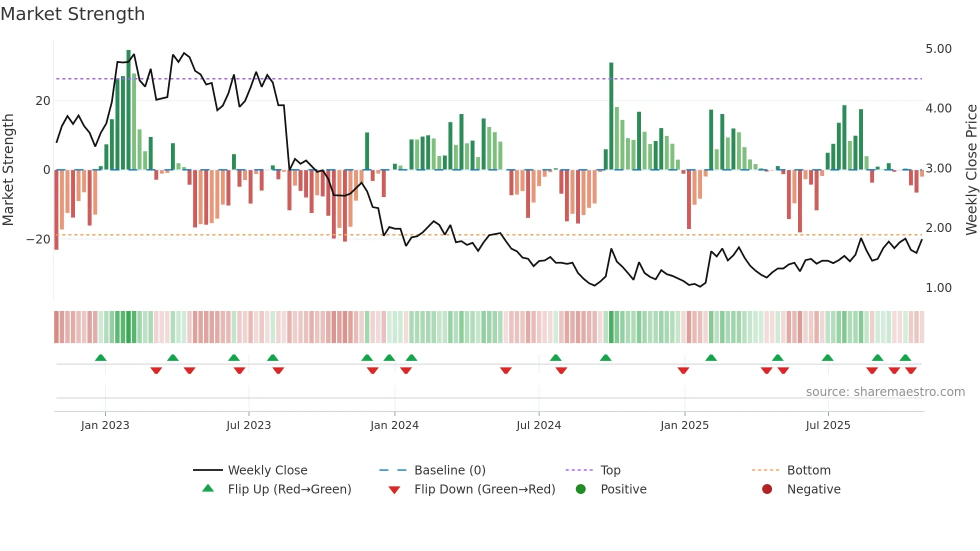The width and height of the screenshot is (980, 551).
Task: Click the Market Strength chart title
Action: click(x=73, y=14)
